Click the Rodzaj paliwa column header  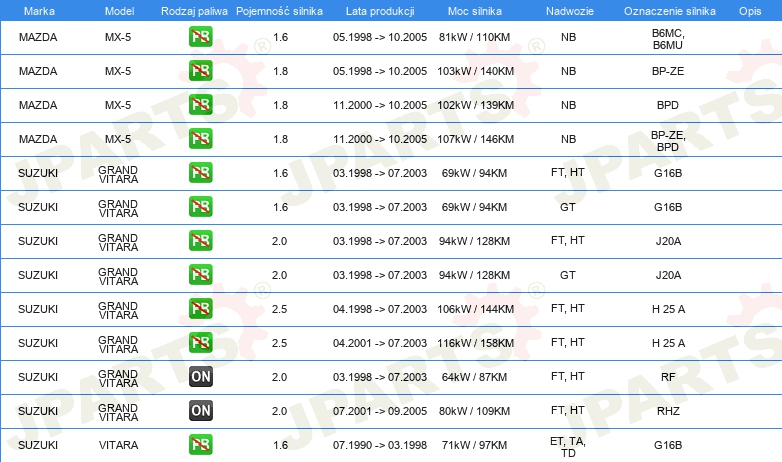194,11
